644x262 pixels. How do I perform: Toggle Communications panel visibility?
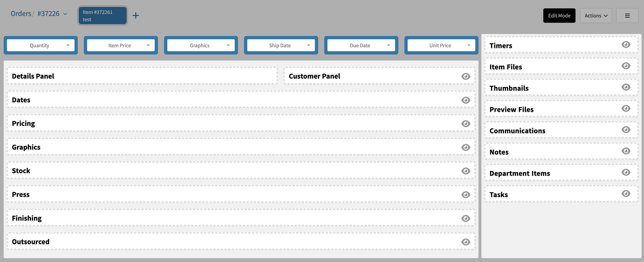(626, 130)
